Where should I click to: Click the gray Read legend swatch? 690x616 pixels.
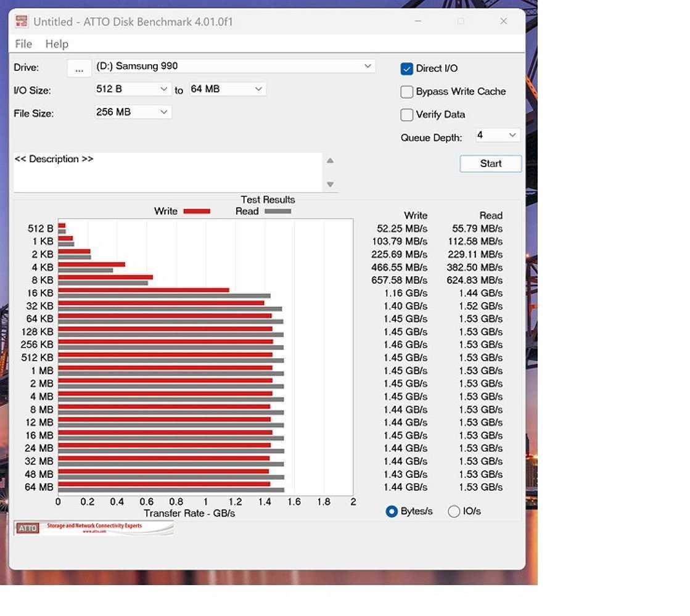click(x=277, y=211)
